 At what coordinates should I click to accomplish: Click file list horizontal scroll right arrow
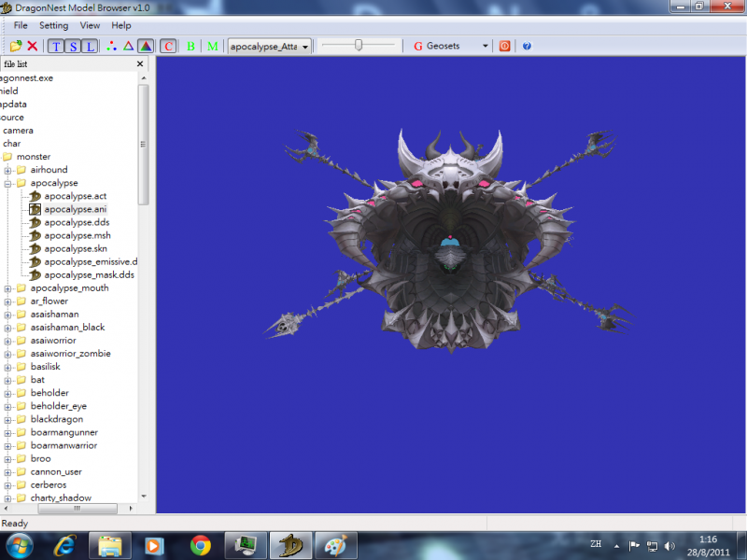131,509
